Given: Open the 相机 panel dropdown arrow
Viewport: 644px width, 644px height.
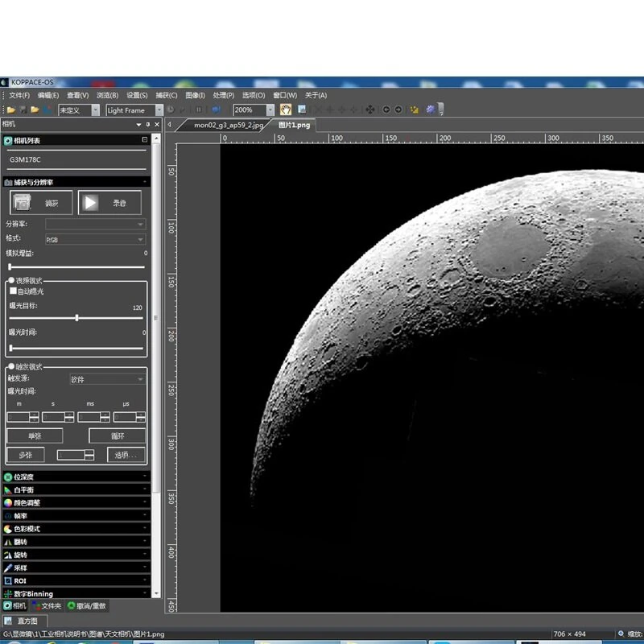Looking at the screenshot, I should pos(138,125).
